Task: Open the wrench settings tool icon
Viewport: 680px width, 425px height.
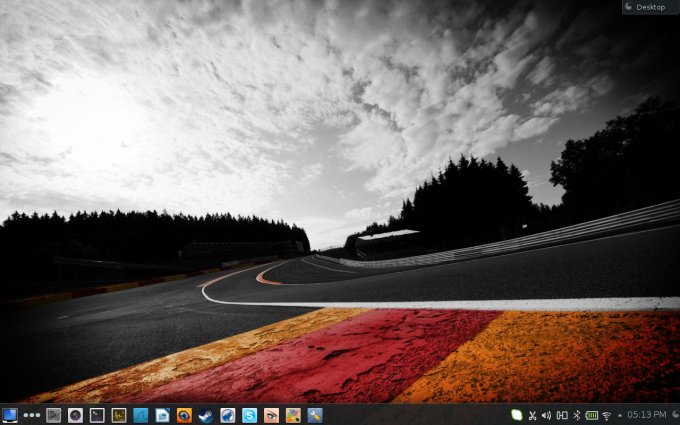Action: pos(315,415)
